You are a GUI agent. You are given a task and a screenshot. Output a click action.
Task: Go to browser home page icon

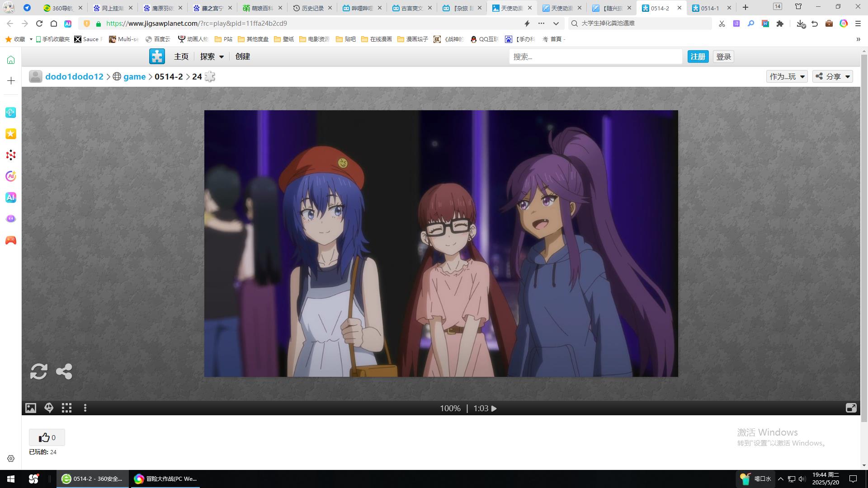[x=53, y=23]
